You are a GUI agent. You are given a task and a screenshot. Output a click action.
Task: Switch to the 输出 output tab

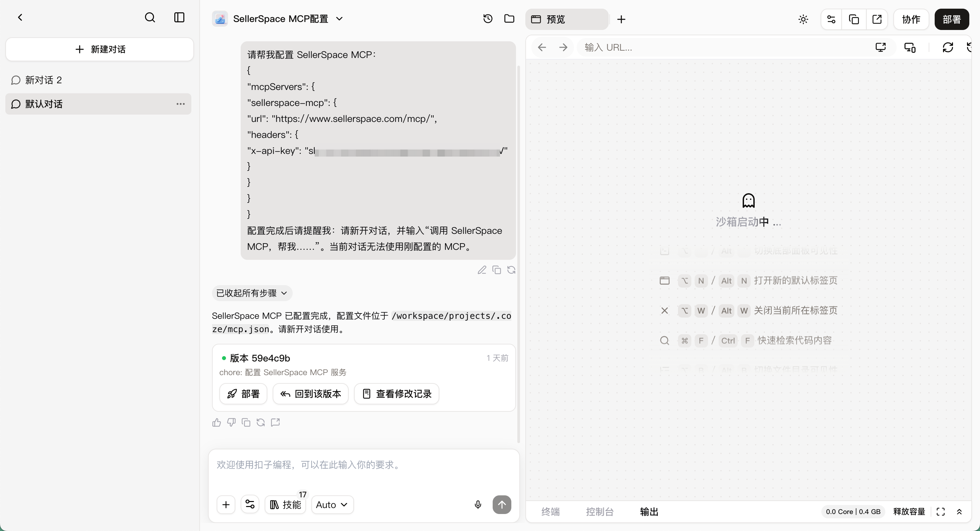click(x=649, y=512)
